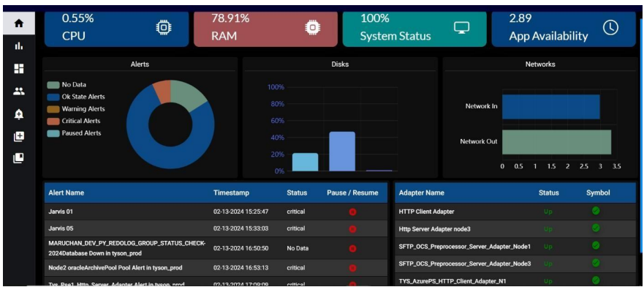Pause the Jarvis 01 alert
Image resolution: width=644 pixels, height=287 pixels.
pyautogui.click(x=352, y=212)
